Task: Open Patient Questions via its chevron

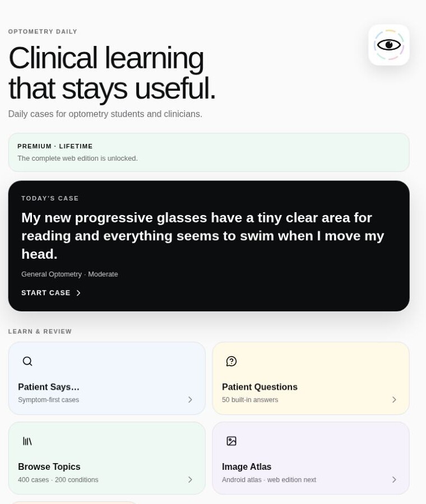Action: tap(394, 399)
